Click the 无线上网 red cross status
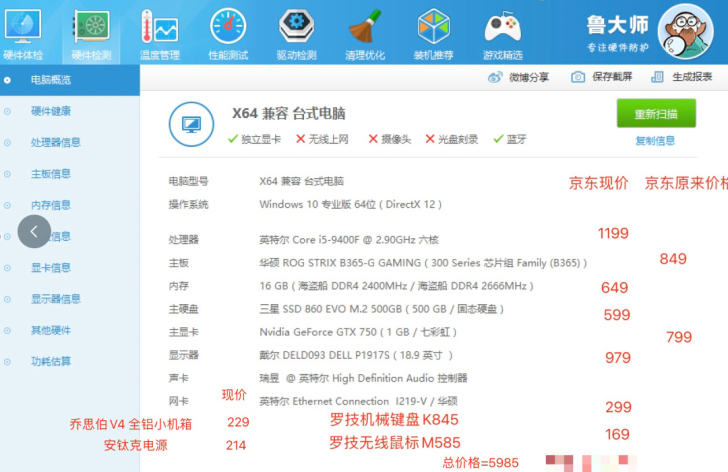Image resolution: width=728 pixels, height=472 pixels. [x=300, y=139]
